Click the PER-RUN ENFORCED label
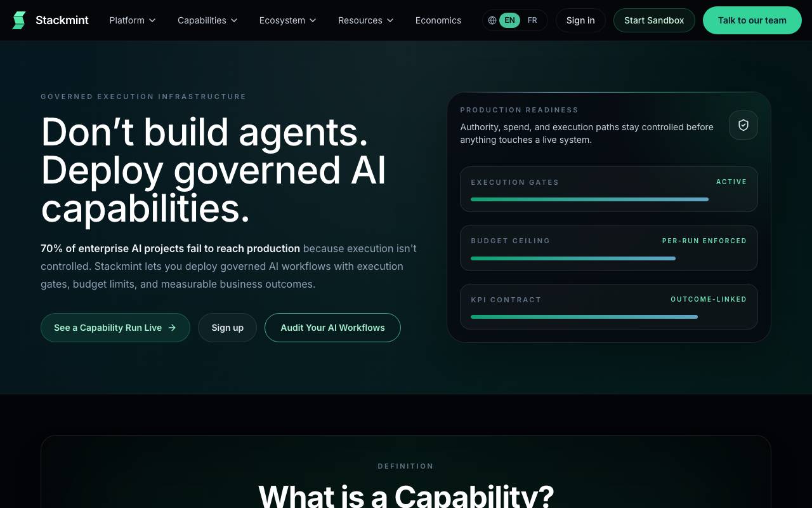The width and height of the screenshot is (812, 508). pos(704,241)
